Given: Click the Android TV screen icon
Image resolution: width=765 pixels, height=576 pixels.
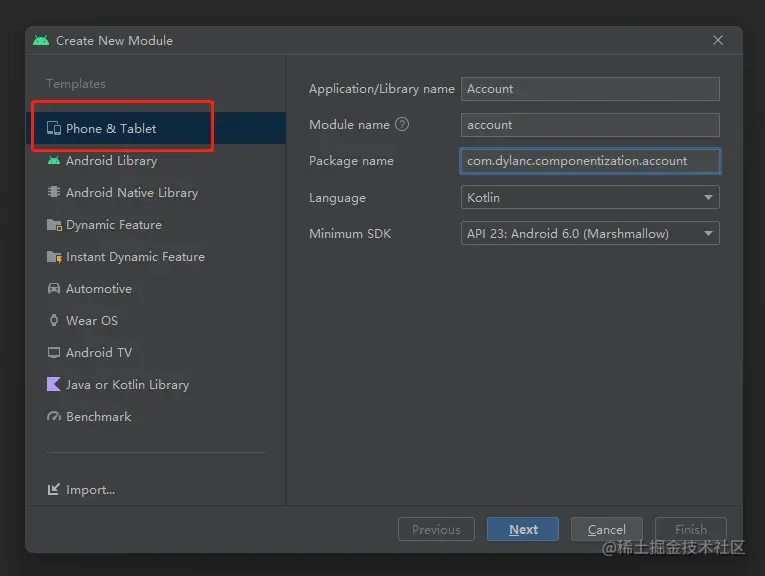Looking at the screenshot, I should point(54,353).
